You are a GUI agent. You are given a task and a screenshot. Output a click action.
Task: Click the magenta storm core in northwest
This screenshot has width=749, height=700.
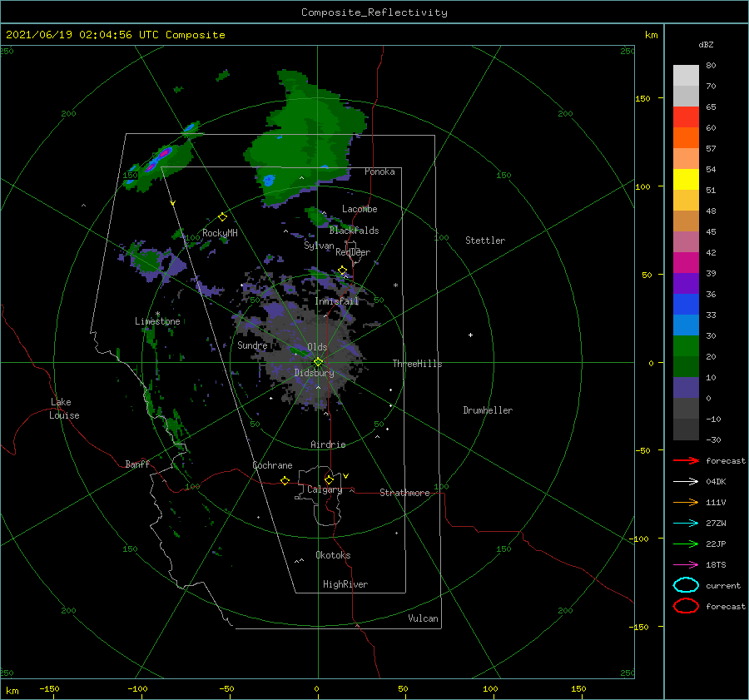pos(164,153)
